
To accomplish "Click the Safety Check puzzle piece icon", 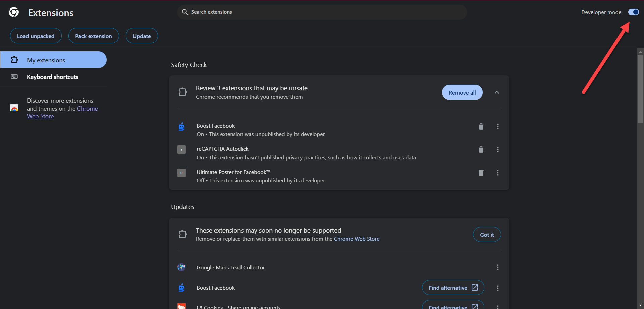I will [x=183, y=91].
